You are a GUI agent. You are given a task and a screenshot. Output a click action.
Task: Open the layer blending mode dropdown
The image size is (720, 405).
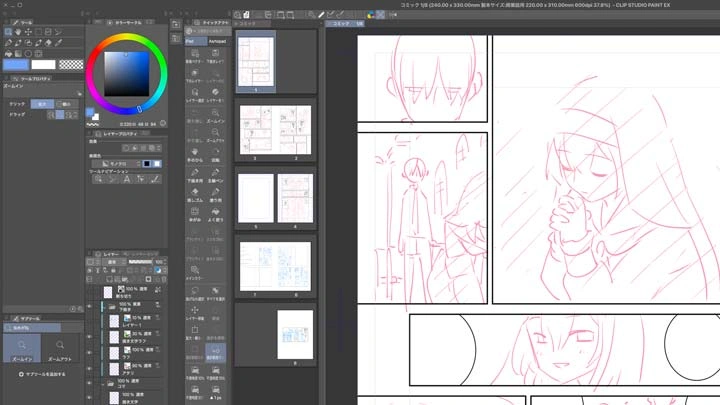(x=116, y=263)
